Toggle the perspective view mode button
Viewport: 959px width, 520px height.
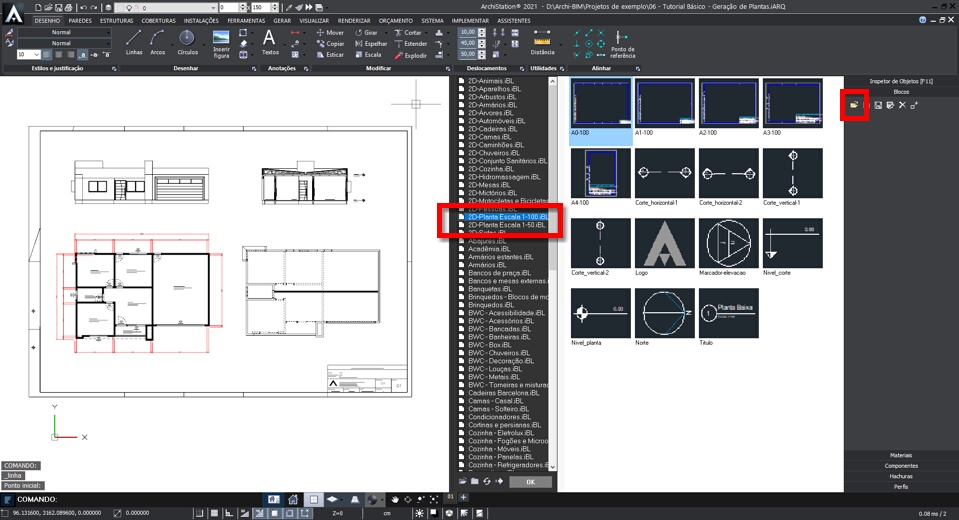(x=355, y=499)
